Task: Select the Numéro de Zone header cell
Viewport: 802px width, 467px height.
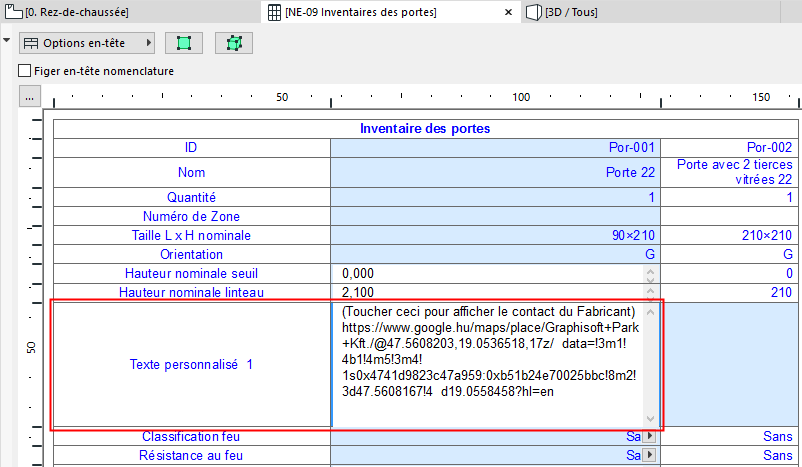Action: [192, 216]
